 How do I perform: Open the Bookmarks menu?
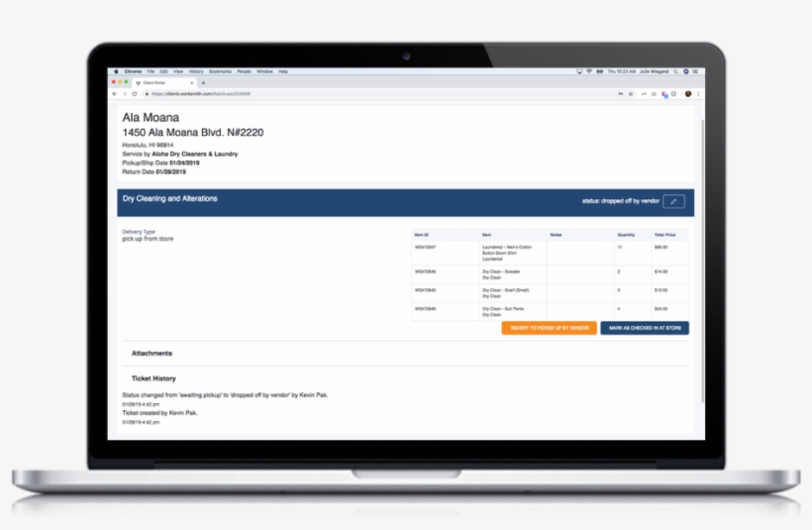[x=220, y=71]
